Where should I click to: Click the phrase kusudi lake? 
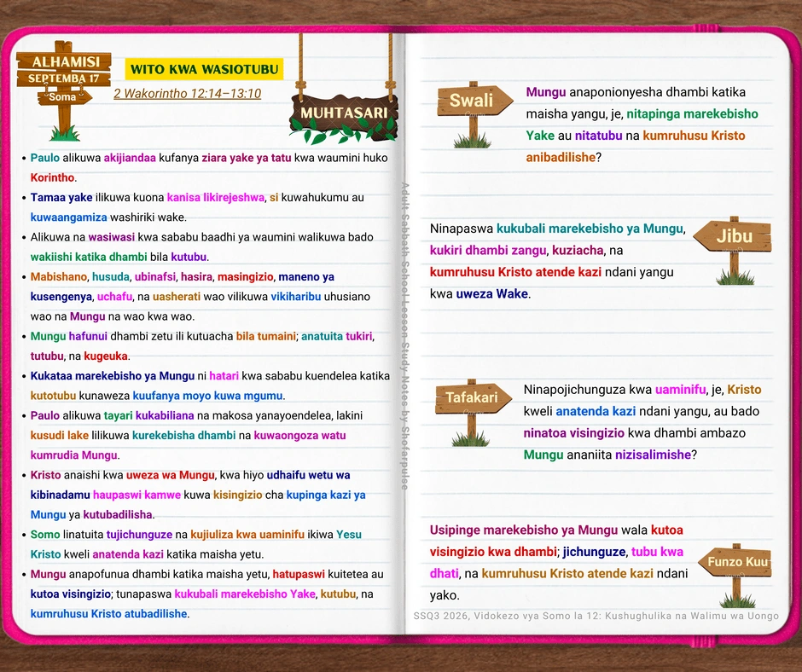pos(60,436)
